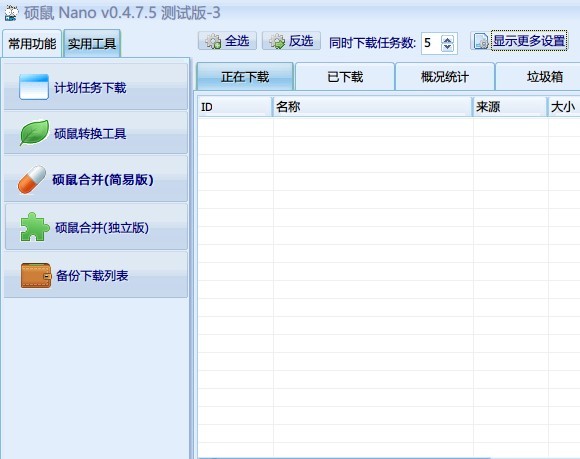This screenshot has height=459, width=580.
Task: Click the gear icon on 反选 button
Action: coord(277,41)
